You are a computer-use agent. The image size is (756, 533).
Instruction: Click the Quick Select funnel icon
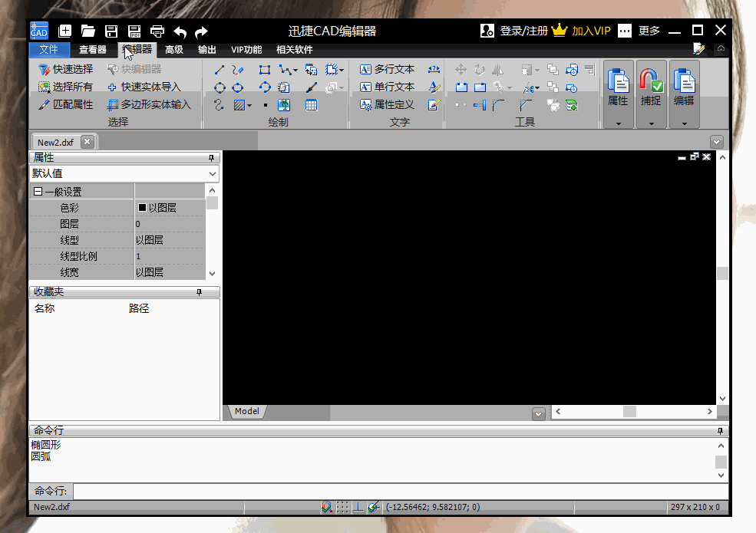click(45, 70)
